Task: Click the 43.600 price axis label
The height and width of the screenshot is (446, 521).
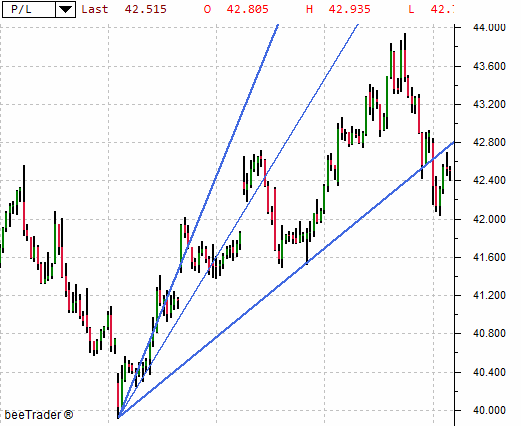Action: point(489,66)
